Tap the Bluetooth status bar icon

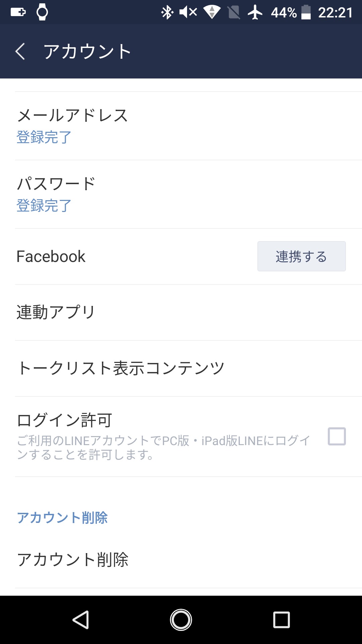click(167, 13)
